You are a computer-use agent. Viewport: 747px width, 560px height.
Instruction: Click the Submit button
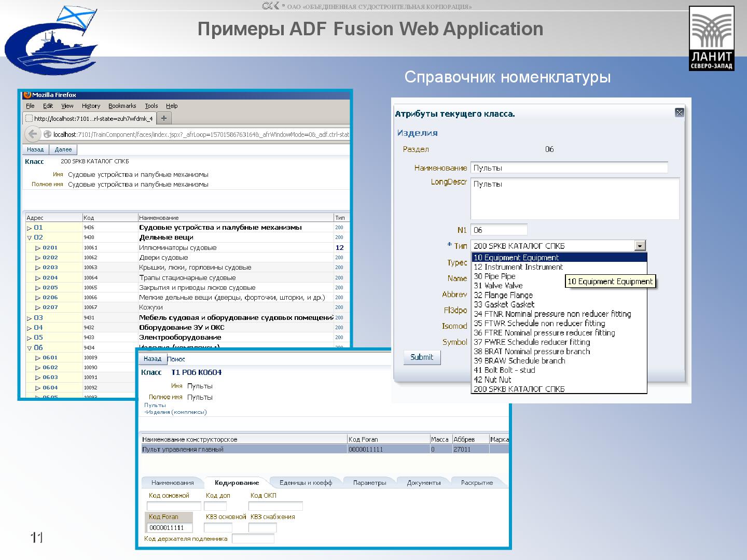point(421,357)
